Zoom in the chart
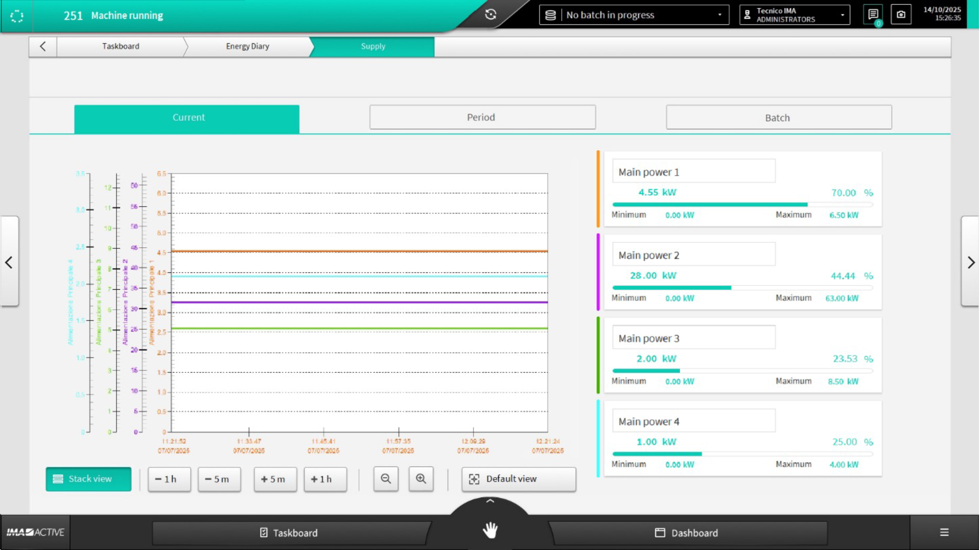Viewport: 980px width, 550px height. (x=421, y=479)
